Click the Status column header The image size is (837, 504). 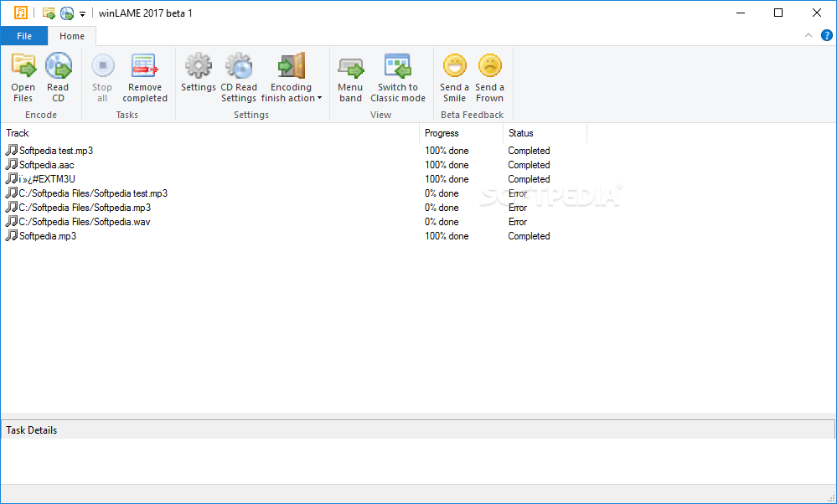[545, 133]
